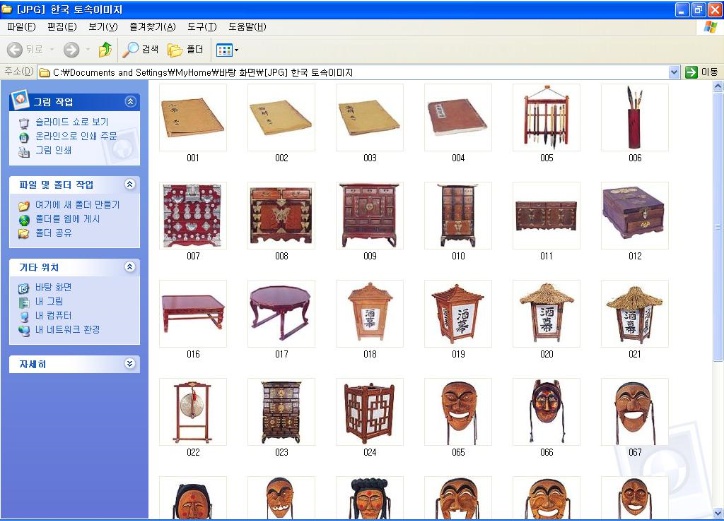Viewport: 724px width, 521px height.
Task: Click 온라인으로 인쇄 주문 link
Action: (76, 136)
